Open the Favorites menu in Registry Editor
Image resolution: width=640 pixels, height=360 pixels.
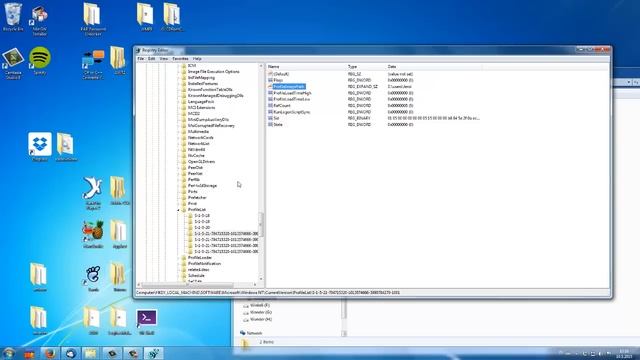tap(180, 59)
